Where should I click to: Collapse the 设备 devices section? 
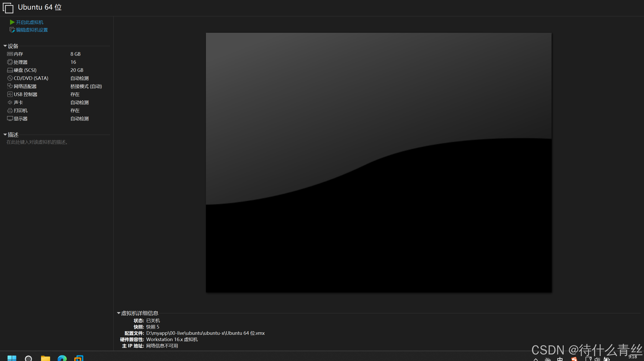(x=5, y=46)
